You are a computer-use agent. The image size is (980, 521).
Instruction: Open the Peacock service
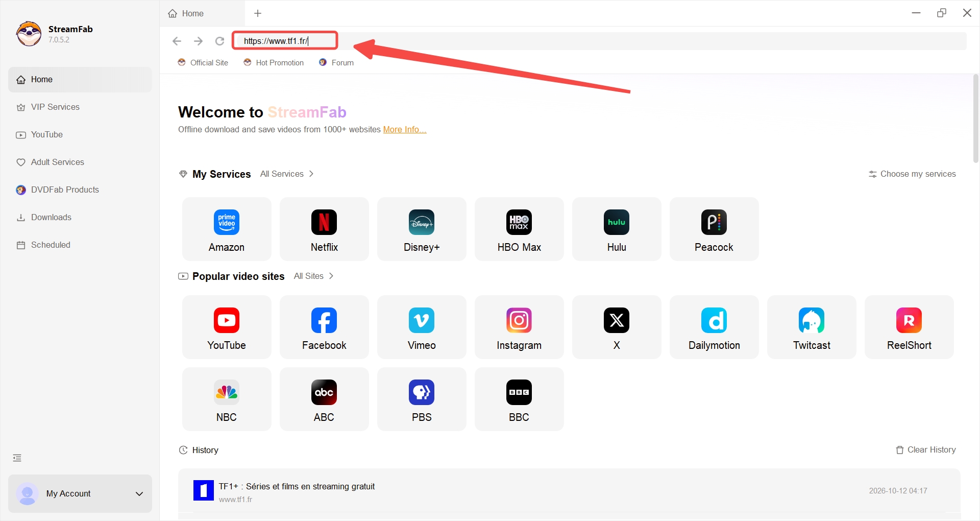[x=714, y=229]
